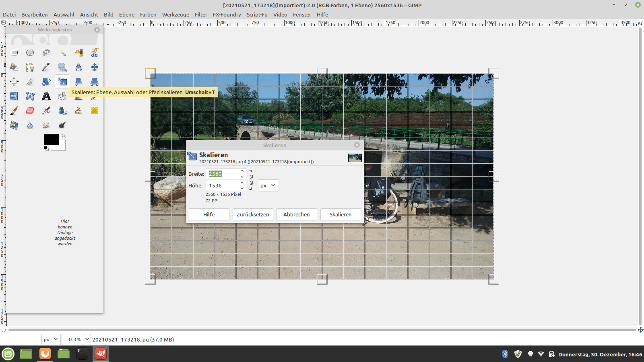Open the Ebene menu
The height and width of the screenshot is (362, 644).
click(126, 14)
